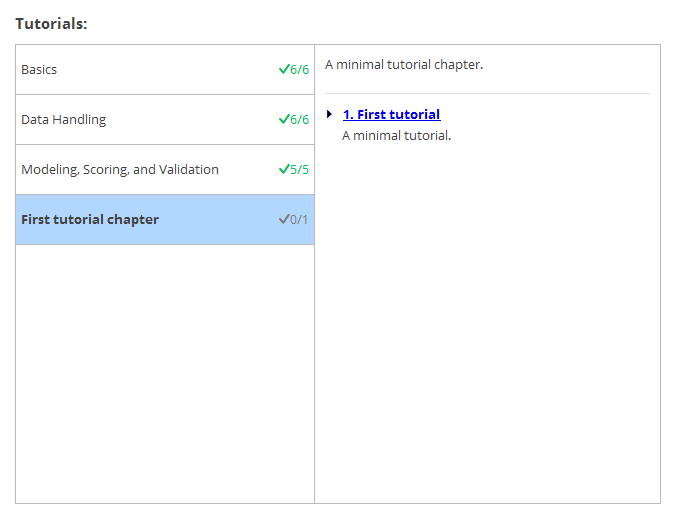Click the 'A minimal tutorial chapter.' summary text
This screenshot has height=511, width=677.
[x=404, y=65]
